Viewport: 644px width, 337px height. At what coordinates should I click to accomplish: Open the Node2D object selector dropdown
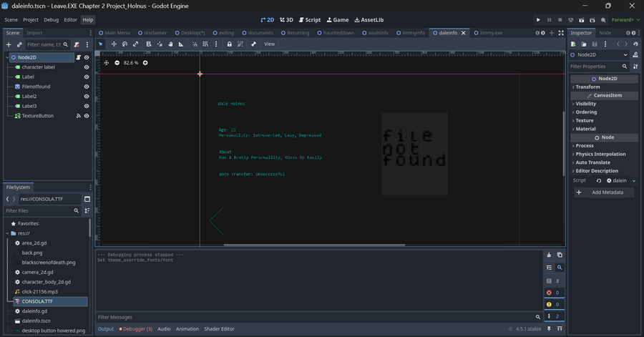click(x=600, y=54)
